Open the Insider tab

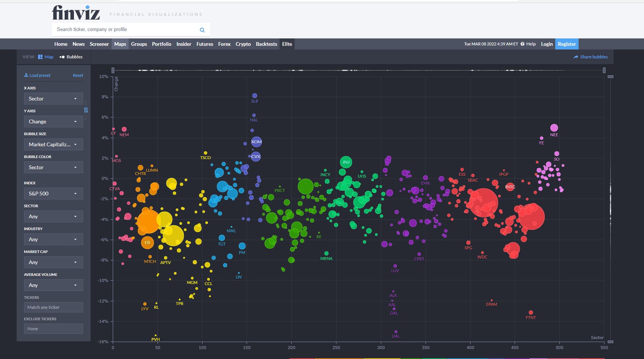pos(184,44)
